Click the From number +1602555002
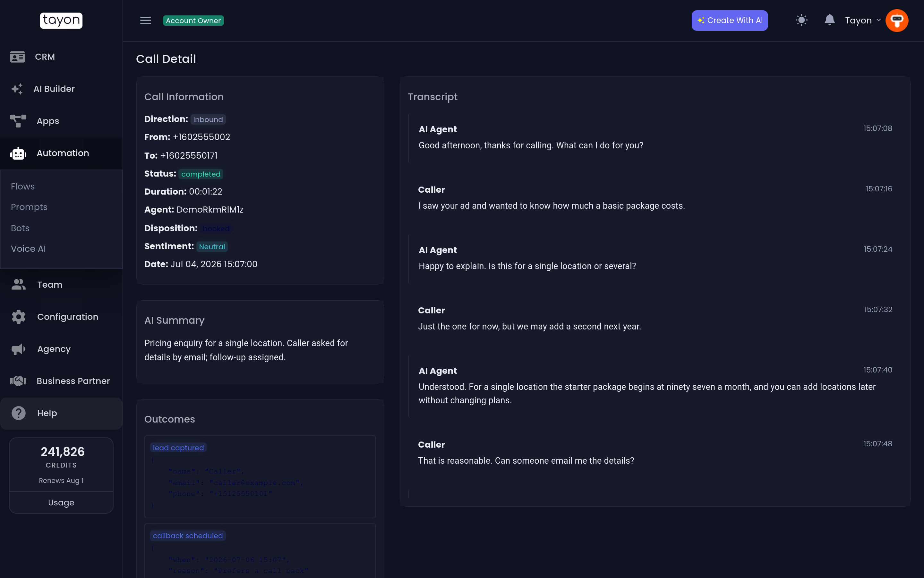The width and height of the screenshot is (924, 578). coord(201,137)
